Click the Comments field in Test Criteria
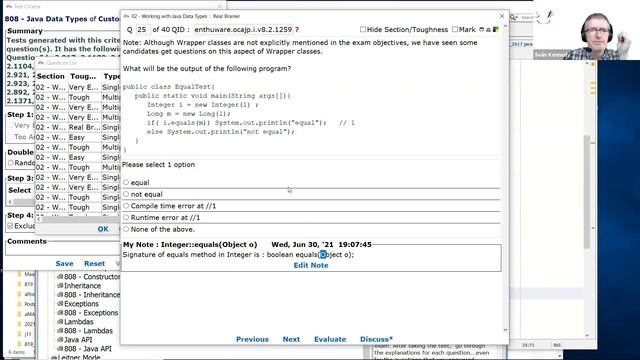 (63, 250)
